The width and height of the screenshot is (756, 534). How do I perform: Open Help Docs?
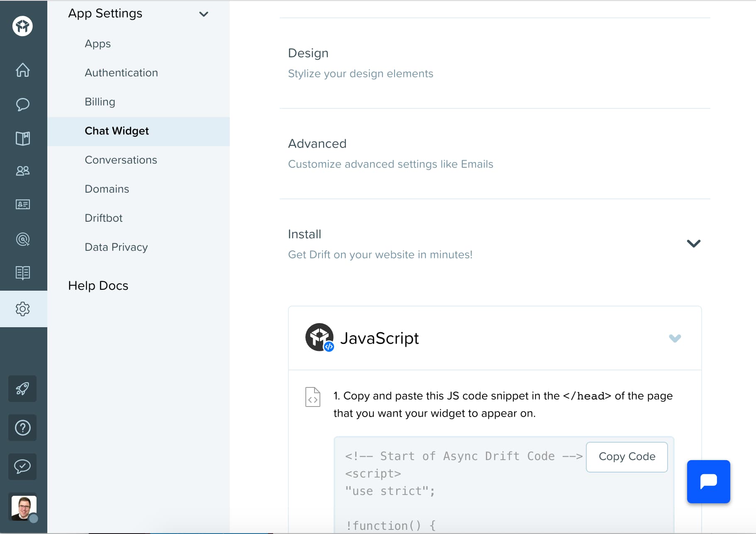(x=98, y=286)
